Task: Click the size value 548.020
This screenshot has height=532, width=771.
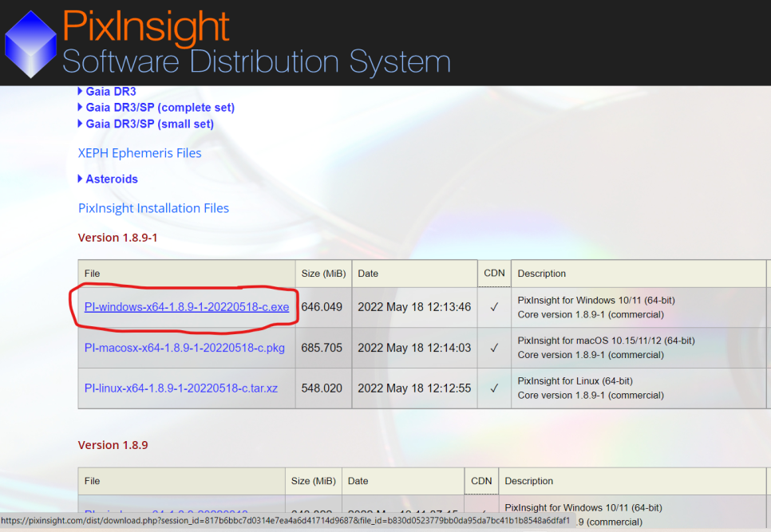Action: [x=322, y=388]
